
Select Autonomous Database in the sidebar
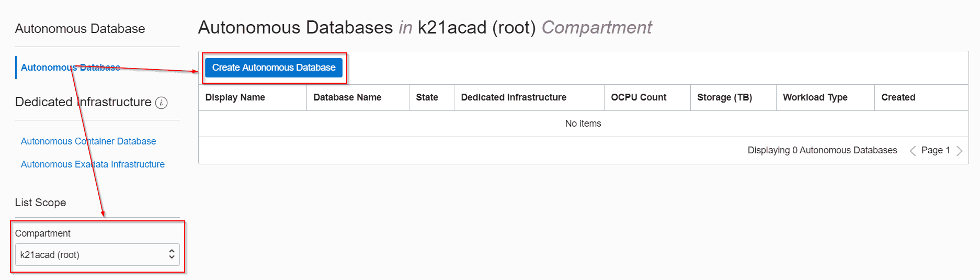pyautogui.click(x=70, y=68)
